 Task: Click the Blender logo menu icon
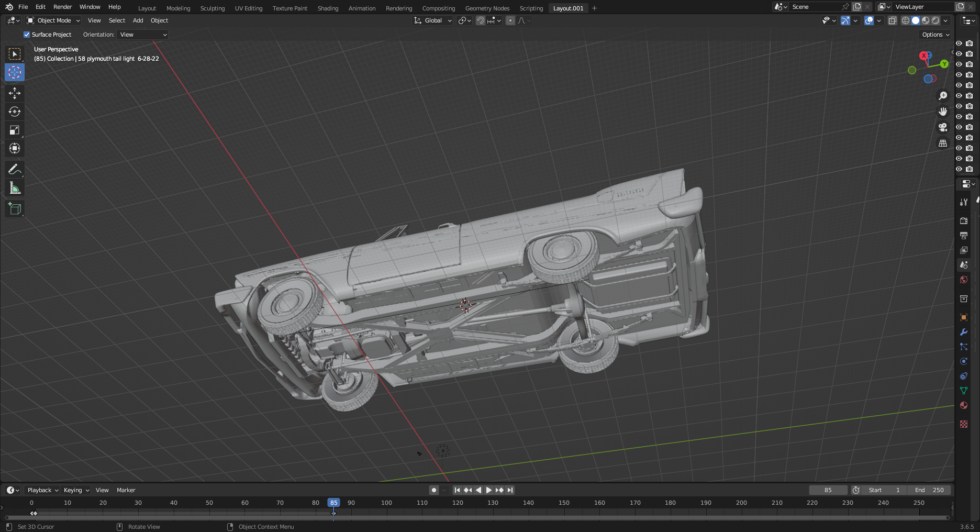[x=9, y=7]
